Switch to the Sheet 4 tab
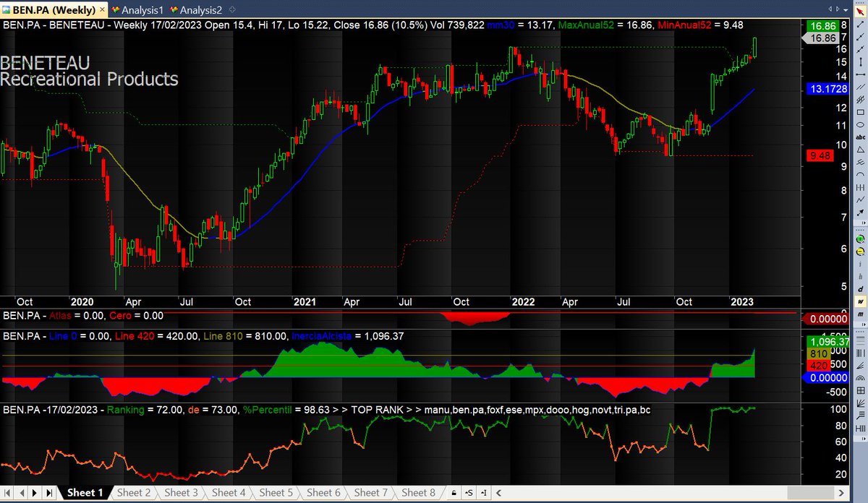The image size is (868, 503). point(227,493)
